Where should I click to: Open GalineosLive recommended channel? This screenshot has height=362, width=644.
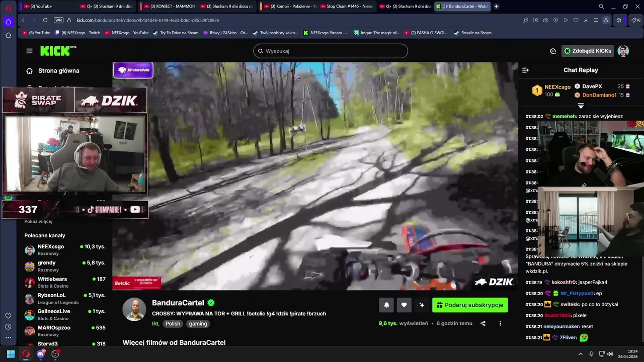click(x=65, y=314)
